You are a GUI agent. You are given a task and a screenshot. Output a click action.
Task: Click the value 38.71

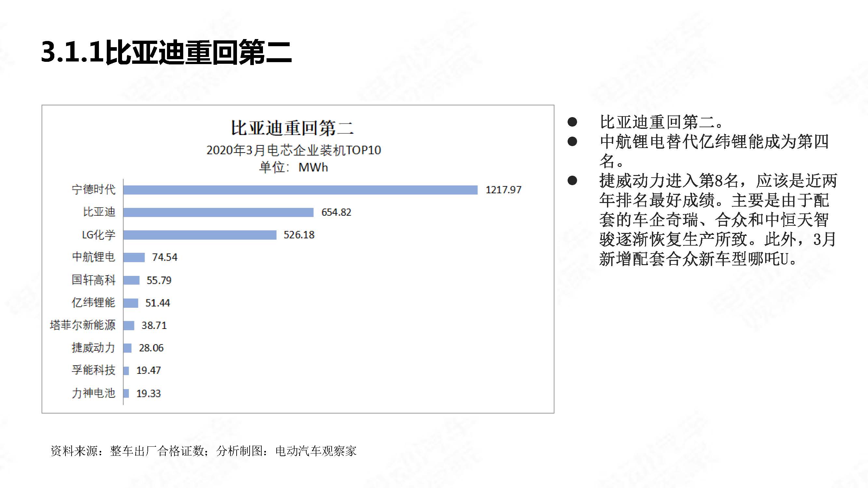154,326
